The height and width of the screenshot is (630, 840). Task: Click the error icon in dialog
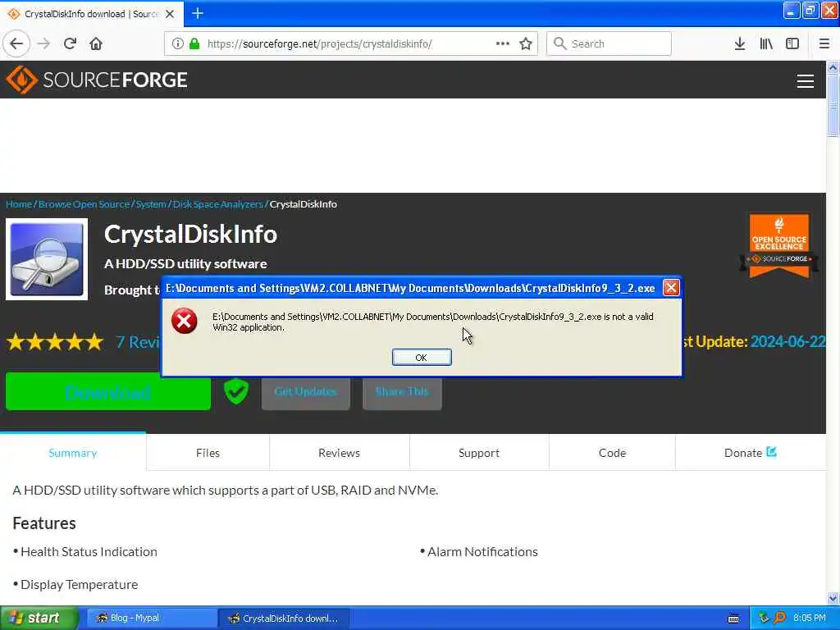pyautogui.click(x=185, y=321)
